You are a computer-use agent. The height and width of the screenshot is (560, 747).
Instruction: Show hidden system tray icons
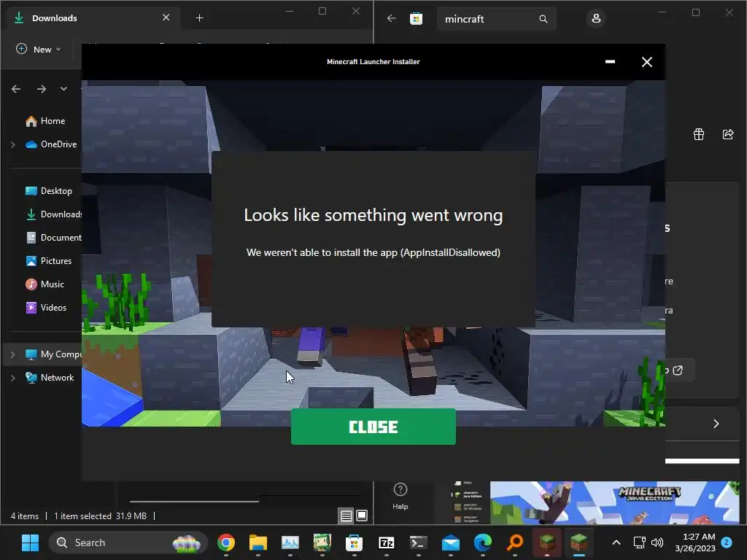point(616,542)
